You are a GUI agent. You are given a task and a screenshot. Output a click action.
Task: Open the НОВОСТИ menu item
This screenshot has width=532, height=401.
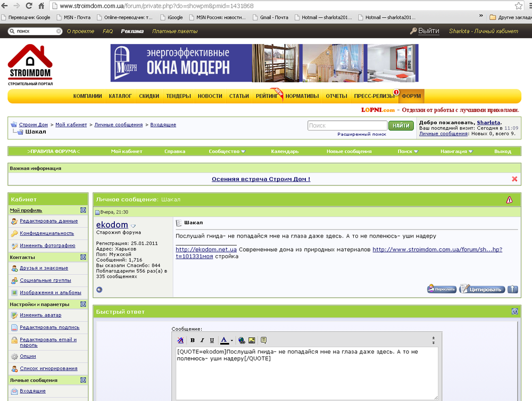(210, 96)
